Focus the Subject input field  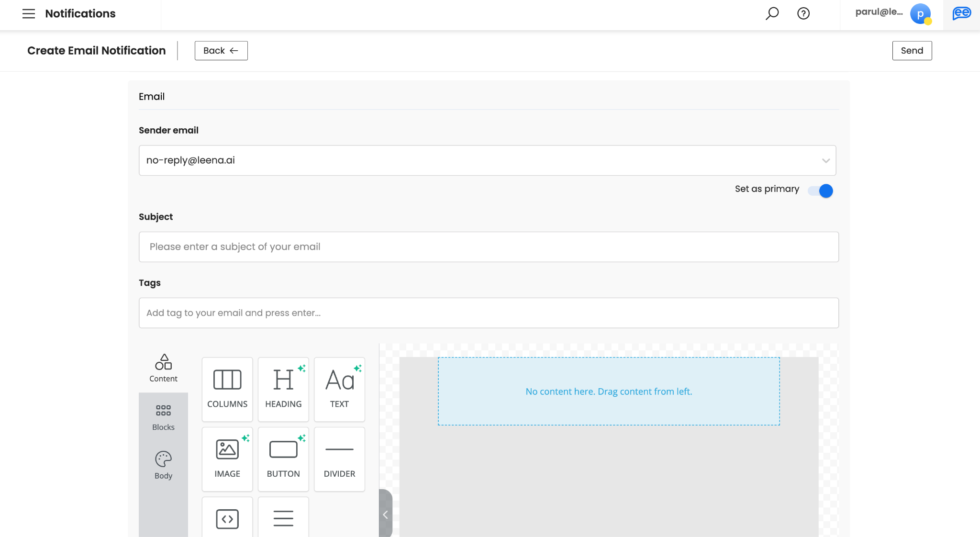pos(488,247)
